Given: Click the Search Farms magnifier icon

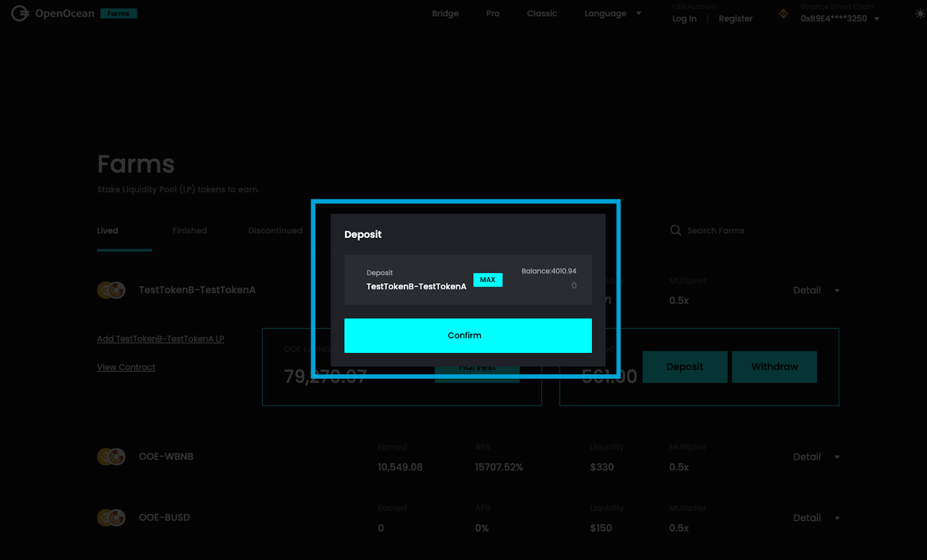Looking at the screenshot, I should 676,230.
